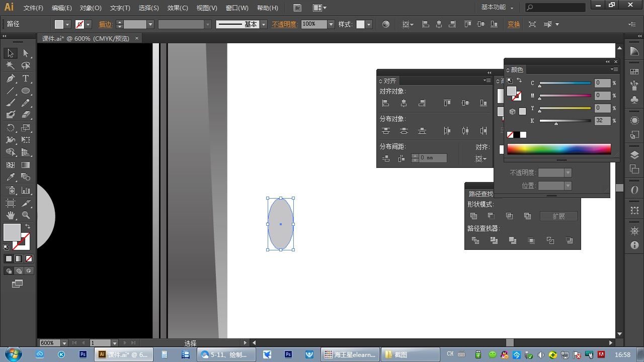644x362 pixels.
Task: Open stroke weight dropdown
Action: tap(150, 24)
